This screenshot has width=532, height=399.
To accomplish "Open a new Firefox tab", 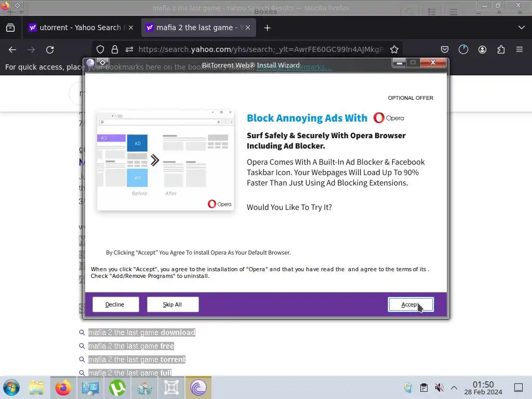I will [268, 28].
